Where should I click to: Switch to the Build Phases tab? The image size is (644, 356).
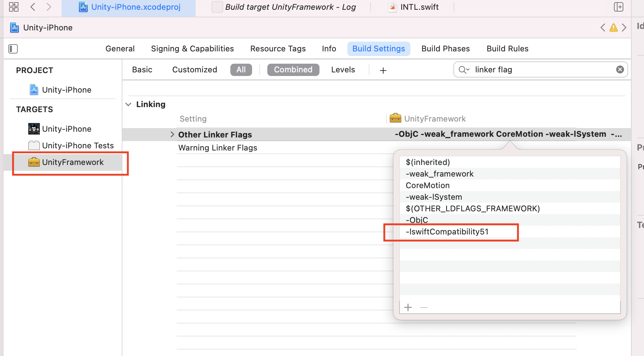coord(445,49)
